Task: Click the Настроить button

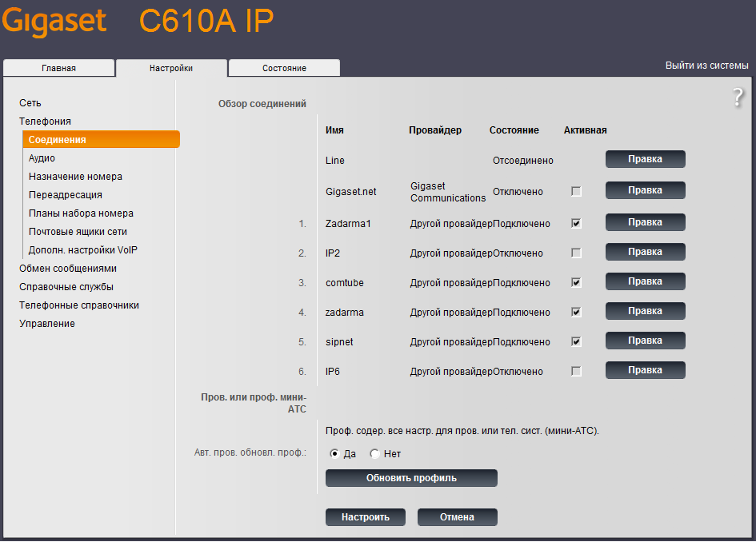Action: click(x=365, y=516)
